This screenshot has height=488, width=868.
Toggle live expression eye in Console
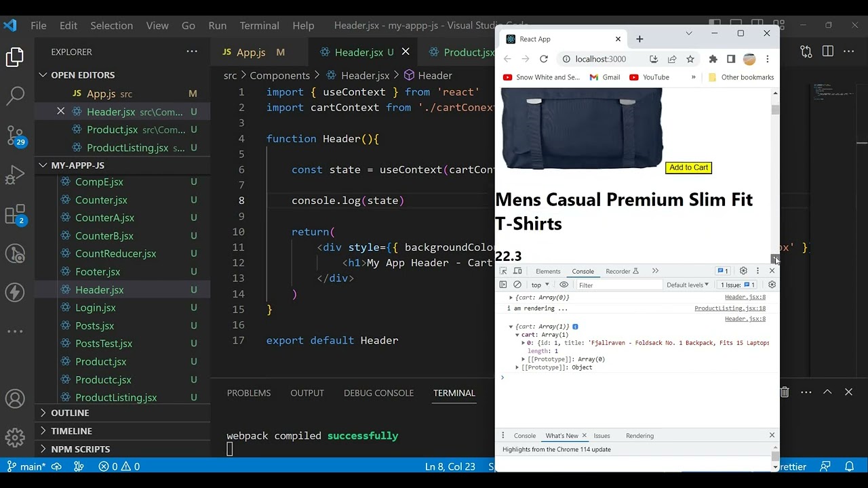pyautogui.click(x=564, y=285)
